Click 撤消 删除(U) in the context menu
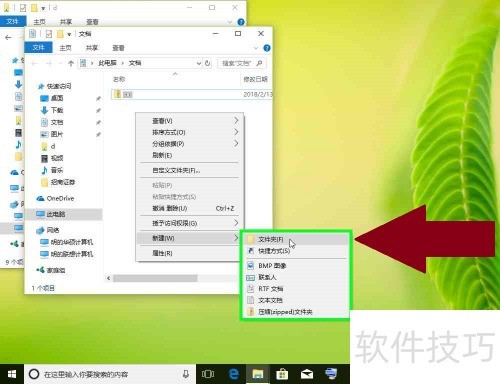 pos(190,208)
